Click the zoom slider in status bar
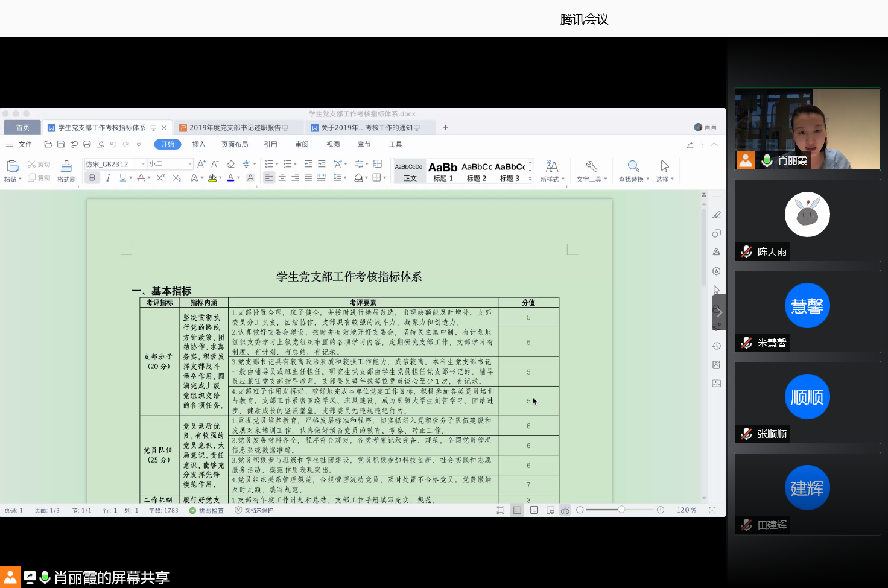 [621, 510]
